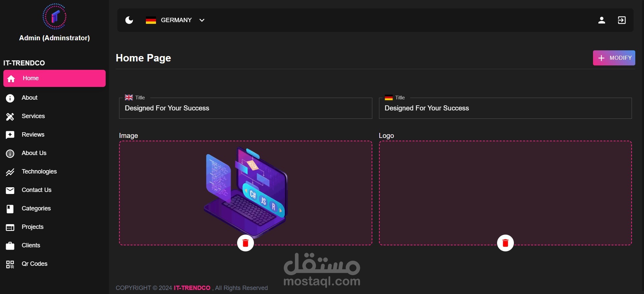The width and height of the screenshot is (644, 294).
Task: Click the About Us outlined info icon
Action: coord(10,153)
